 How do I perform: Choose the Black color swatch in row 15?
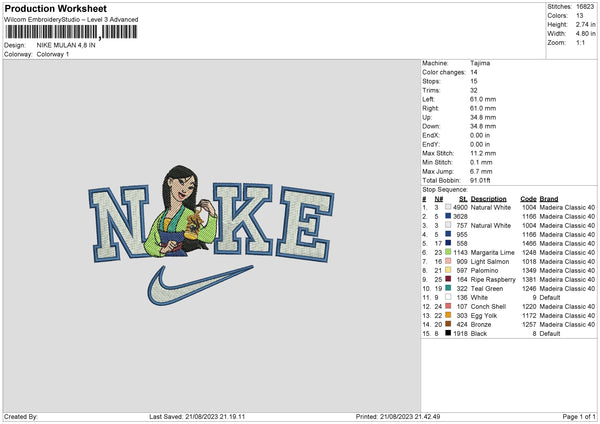click(448, 333)
